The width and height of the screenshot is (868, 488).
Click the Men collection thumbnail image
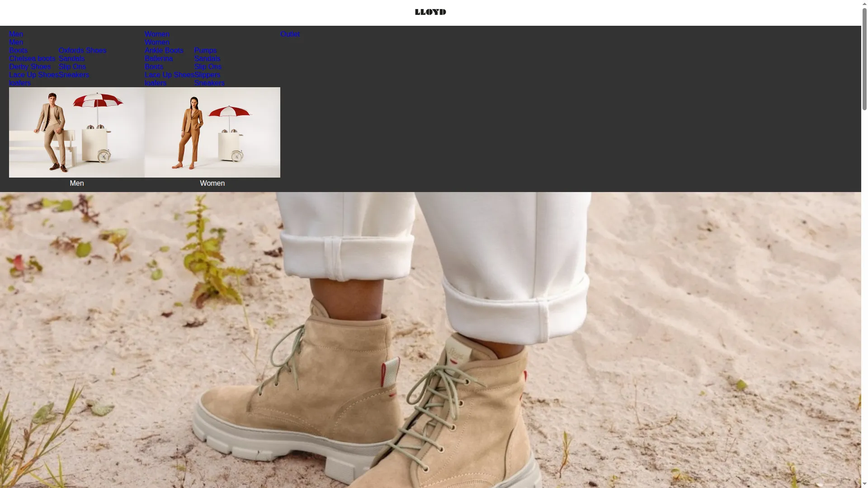click(77, 132)
